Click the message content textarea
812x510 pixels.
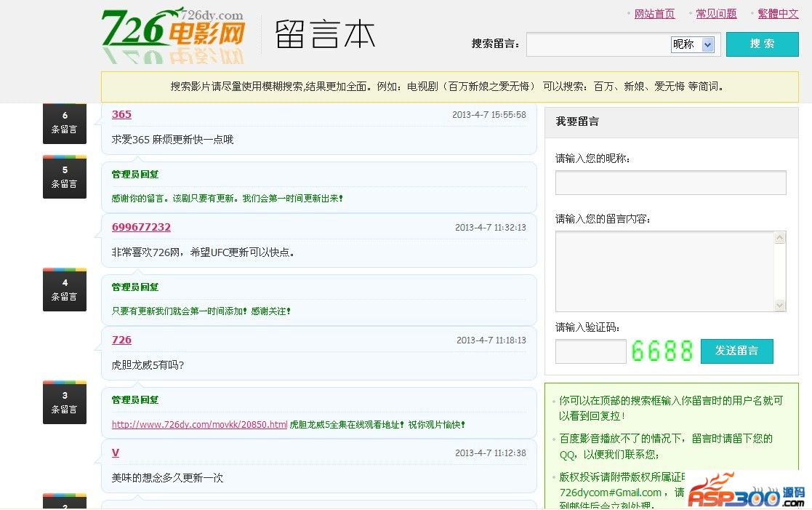click(x=664, y=271)
